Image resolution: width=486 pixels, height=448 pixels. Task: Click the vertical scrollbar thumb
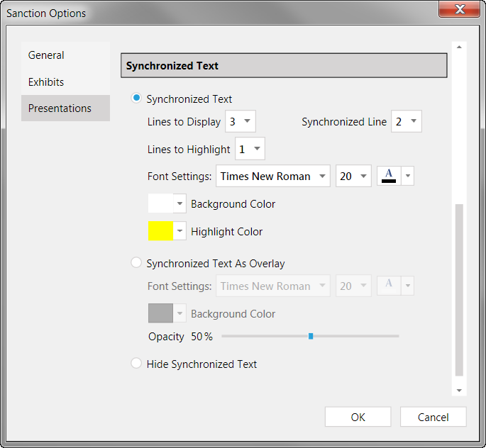point(459,290)
